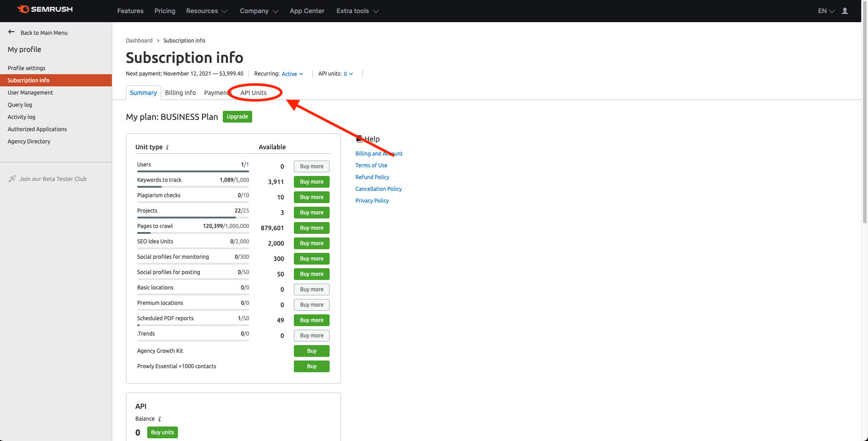Viewport: 868px width, 441px height.
Task: Select User Management in sidebar
Action: (30, 93)
